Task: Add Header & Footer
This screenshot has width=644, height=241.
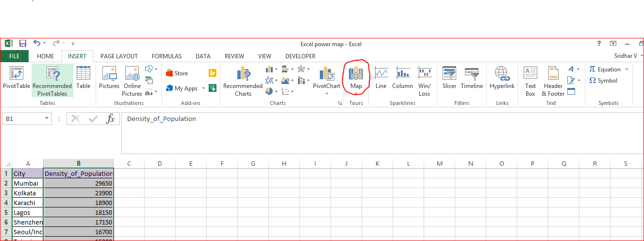Action: (x=553, y=81)
